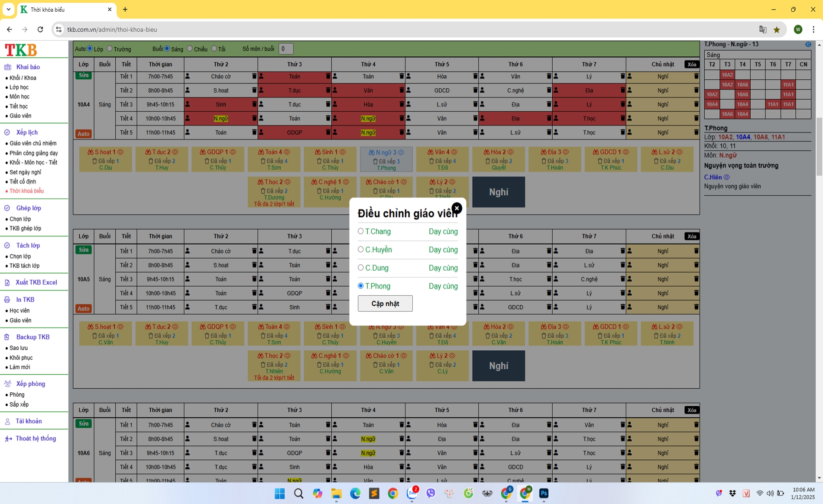Open Photoshop from the taskbar
The image size is (823, 504).
pos(544,493)
